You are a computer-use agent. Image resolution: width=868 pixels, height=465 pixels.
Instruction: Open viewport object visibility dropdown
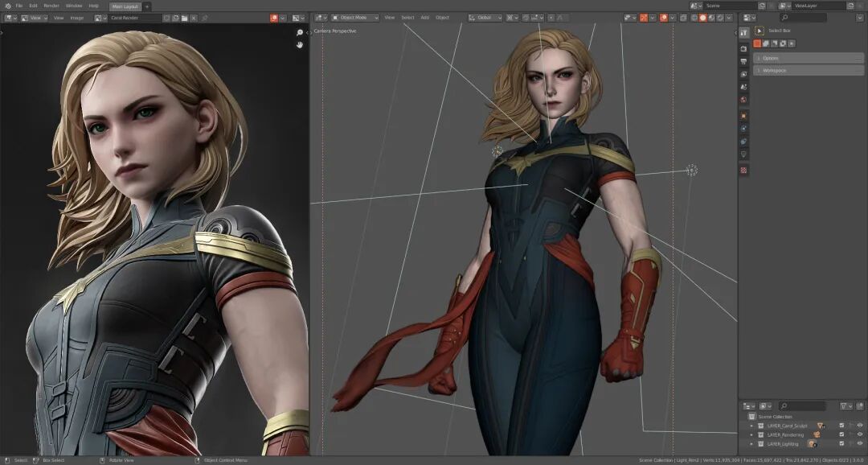point(630,18)
